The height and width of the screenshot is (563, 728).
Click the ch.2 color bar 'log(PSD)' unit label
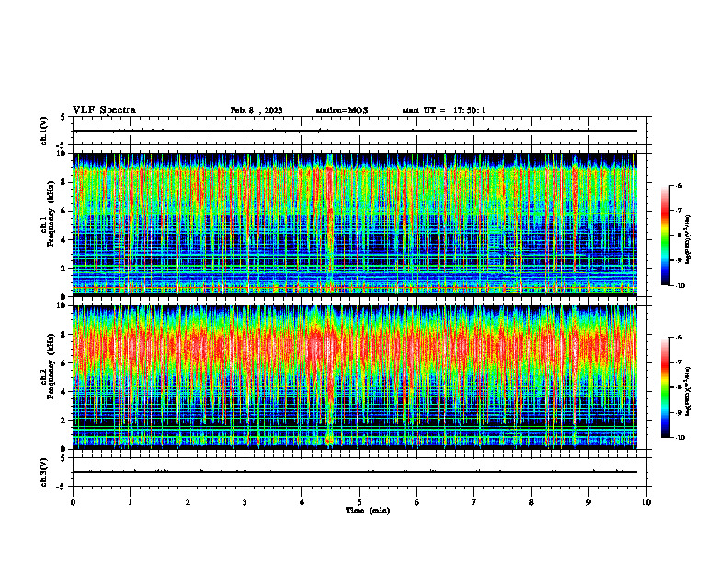[x=688, y=392]
